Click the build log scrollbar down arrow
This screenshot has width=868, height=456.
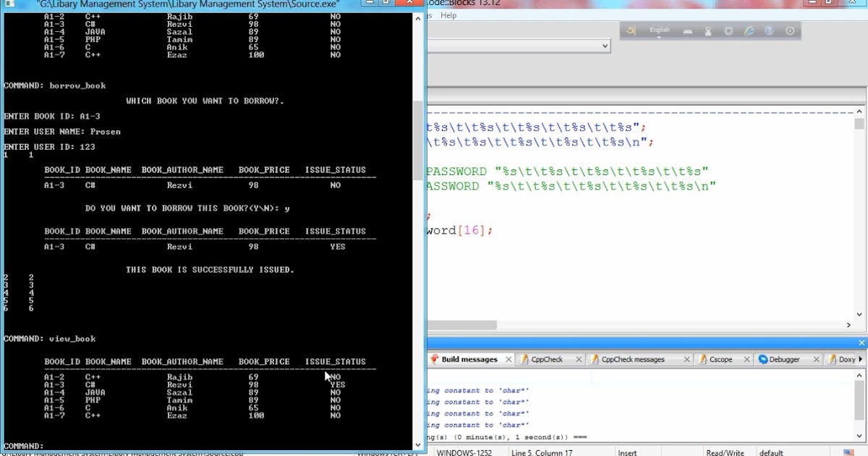[859, 436]
